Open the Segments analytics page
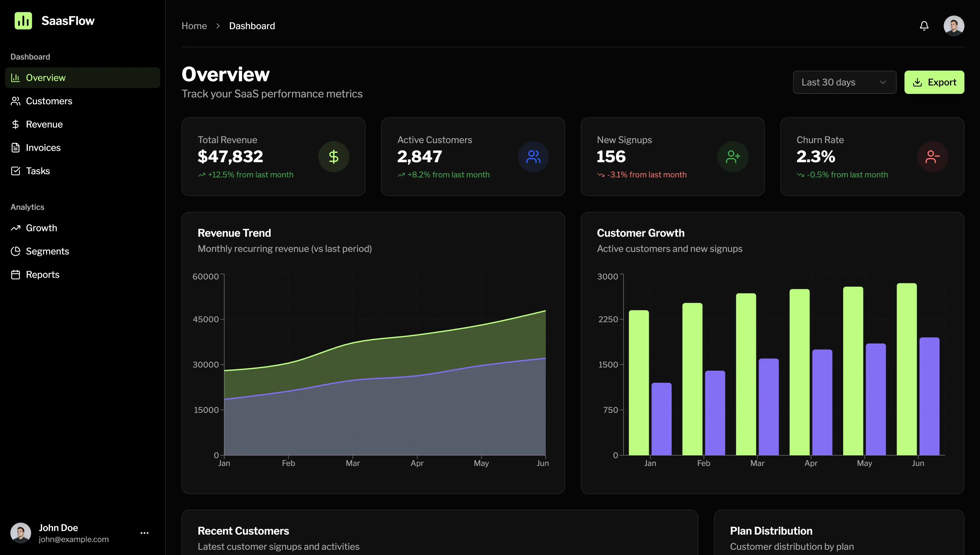This screenshot has height=555, width=980. [47, 251]
